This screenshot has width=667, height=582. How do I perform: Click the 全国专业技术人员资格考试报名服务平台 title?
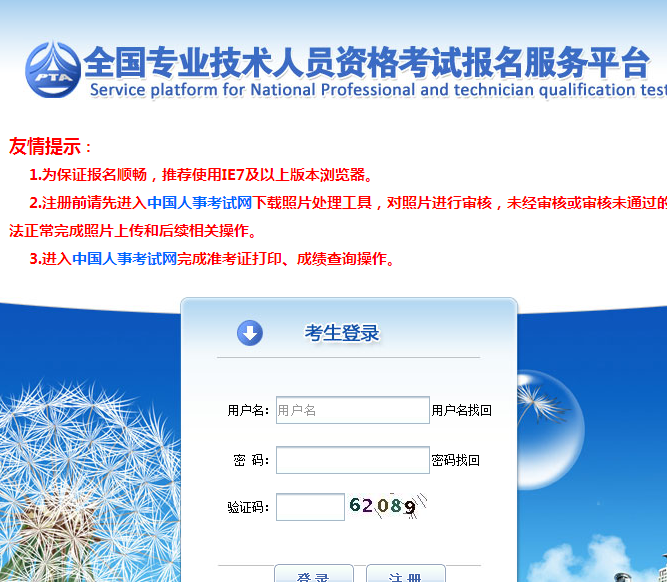click(366, 62)
